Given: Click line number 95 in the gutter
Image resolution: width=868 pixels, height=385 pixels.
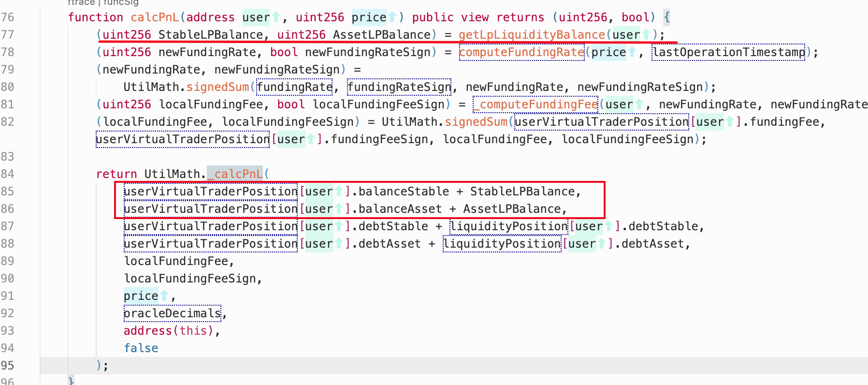Looking at the screenshot, I should 8,366.
